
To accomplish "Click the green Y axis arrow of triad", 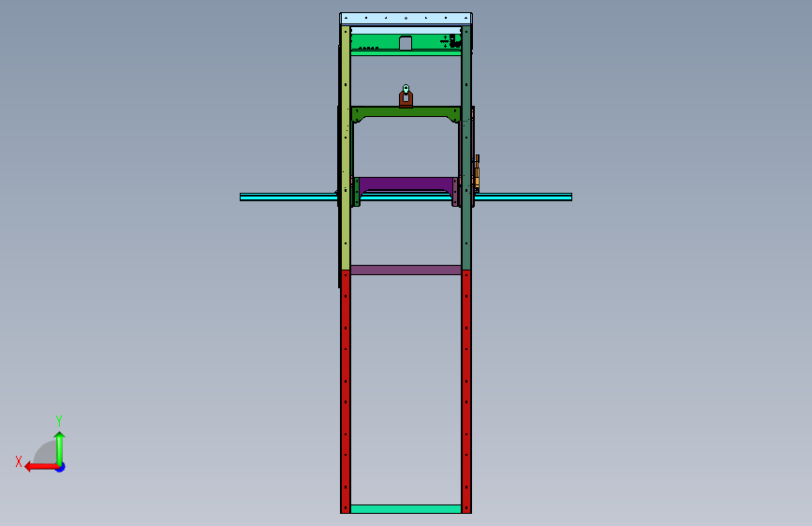I will 60,448.
